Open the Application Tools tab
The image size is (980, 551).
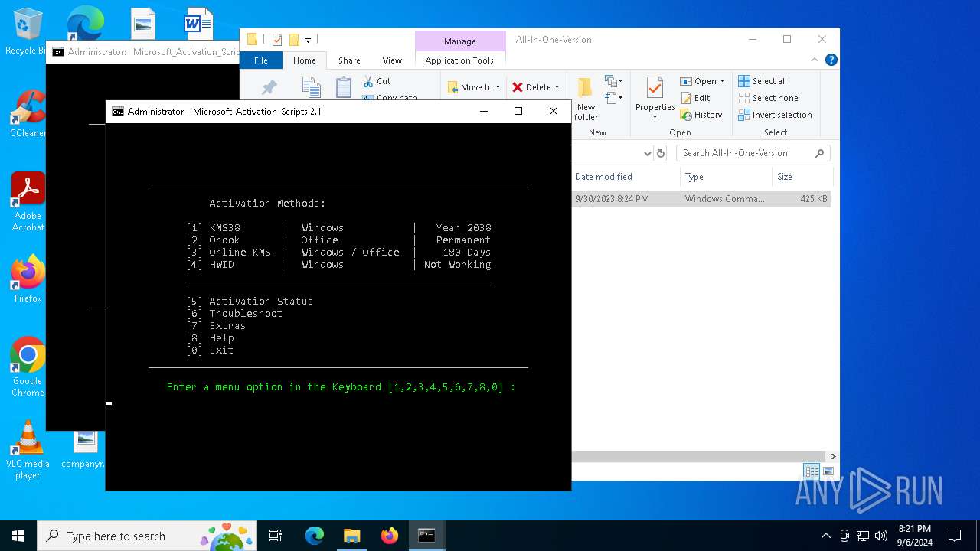coord(460,60)
